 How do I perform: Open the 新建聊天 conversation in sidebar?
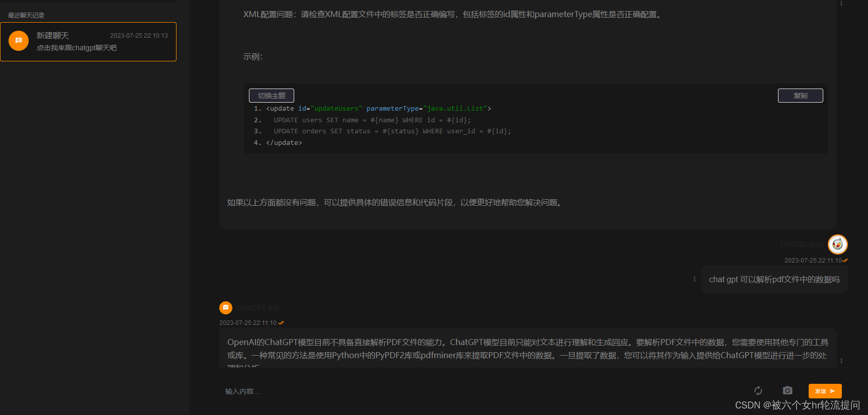click(x=89, y=42)
